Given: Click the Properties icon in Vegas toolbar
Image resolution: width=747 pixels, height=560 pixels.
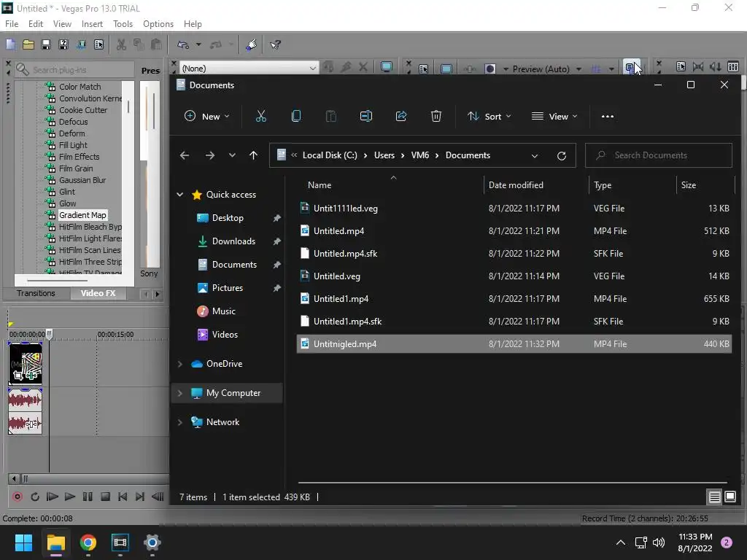Looking at the screenshot, I should (98, 44).
